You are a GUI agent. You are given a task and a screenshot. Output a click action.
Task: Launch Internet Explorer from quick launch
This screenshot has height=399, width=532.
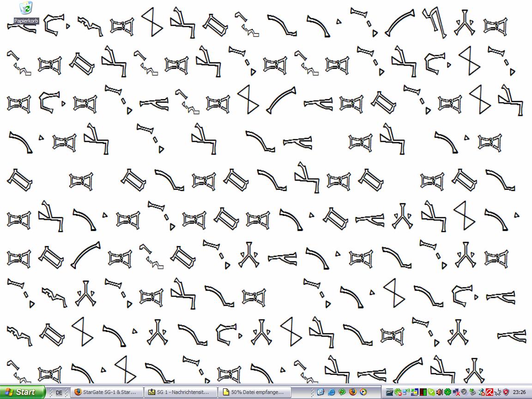click(331, 392)
